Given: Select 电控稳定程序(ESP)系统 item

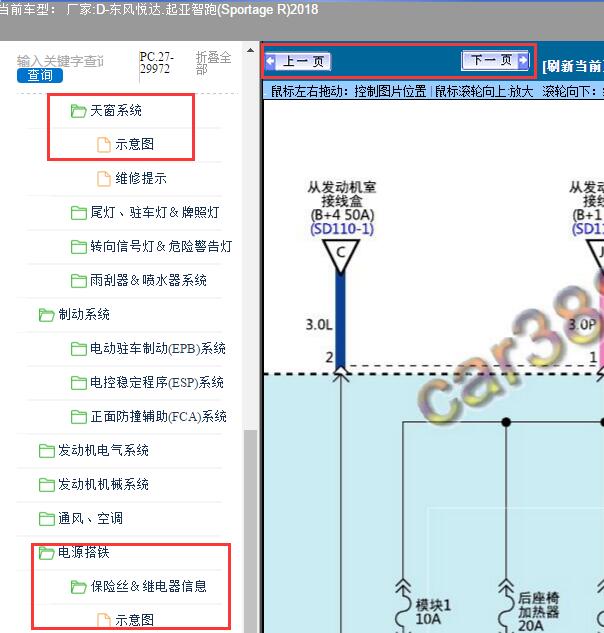Looking at the screenshot, I should tap(157, 382).
